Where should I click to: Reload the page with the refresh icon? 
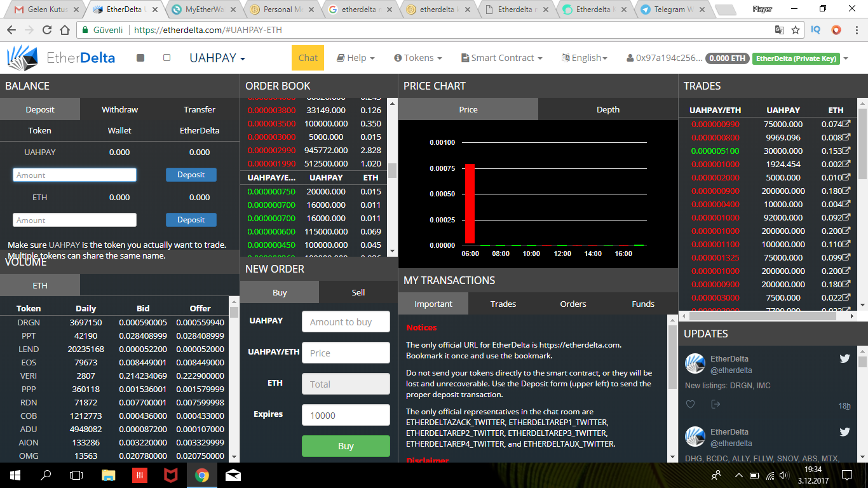pyautogui.click(x=47, y=30)
